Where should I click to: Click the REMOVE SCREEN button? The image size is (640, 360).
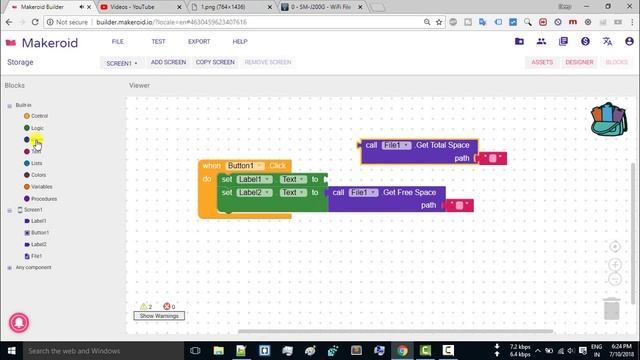pyautogui.click(x=268, y=62)
